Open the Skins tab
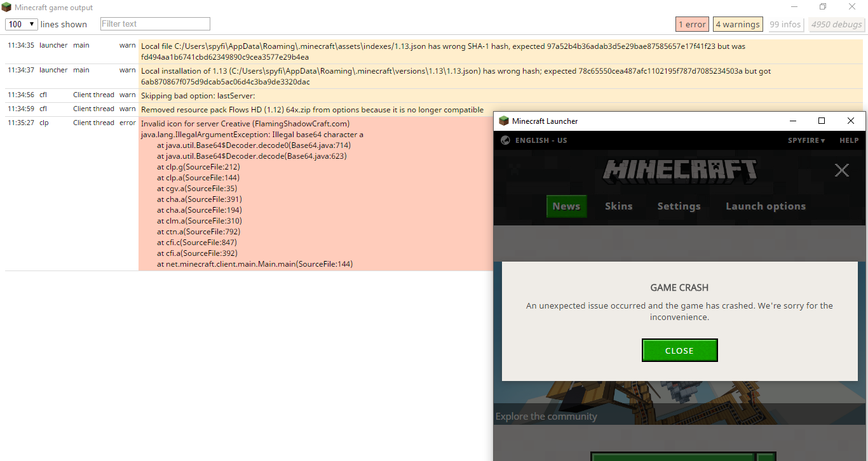 619,206
